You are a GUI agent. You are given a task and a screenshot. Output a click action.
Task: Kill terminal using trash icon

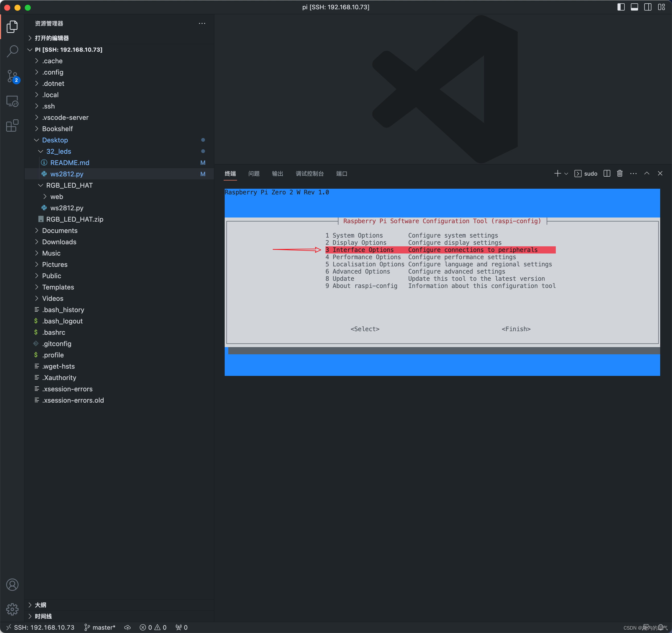click(x=620, y=174)
